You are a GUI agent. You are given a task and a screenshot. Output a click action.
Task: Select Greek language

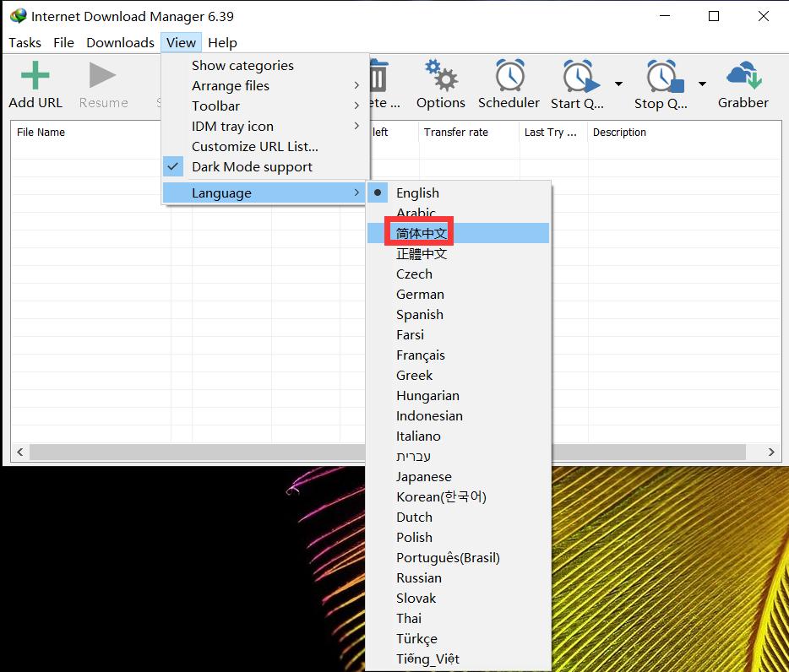(x=458, y=375)
